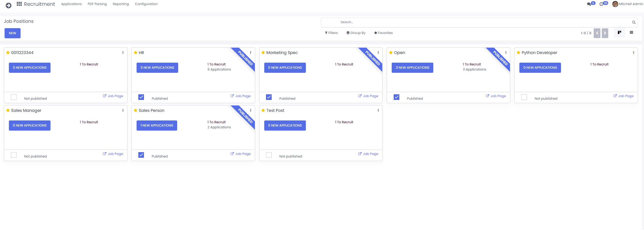The height and width of the screenshot is (230, 644).
Task: Open the Configuration menu
Action: pos(146,4)
